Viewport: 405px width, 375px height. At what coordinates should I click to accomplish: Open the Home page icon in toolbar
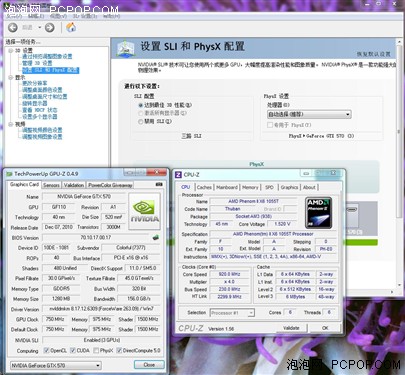pos(71,27)
